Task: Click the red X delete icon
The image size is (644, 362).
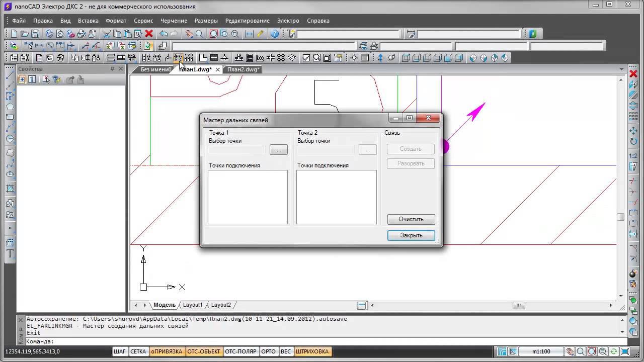Action: coord(149,34)
